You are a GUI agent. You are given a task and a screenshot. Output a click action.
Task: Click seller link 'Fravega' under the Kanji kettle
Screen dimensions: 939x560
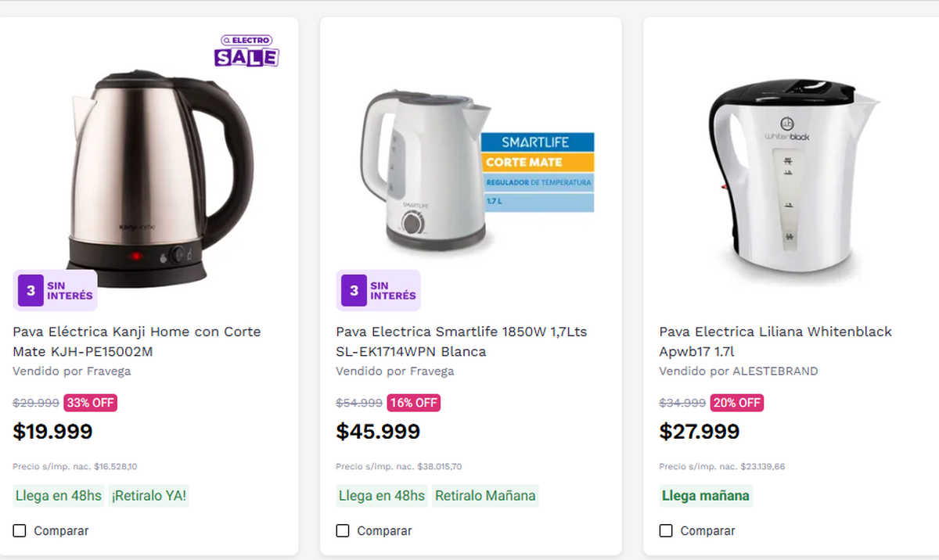click(110, 371)
